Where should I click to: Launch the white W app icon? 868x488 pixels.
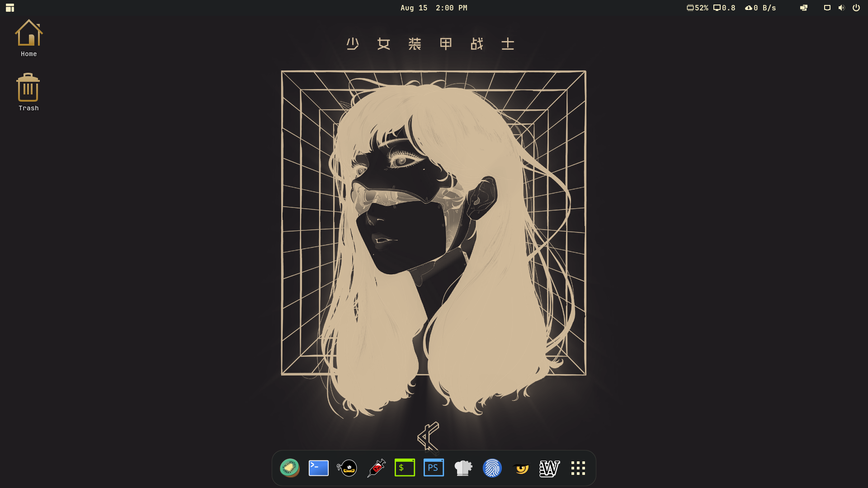pos(550,468)
